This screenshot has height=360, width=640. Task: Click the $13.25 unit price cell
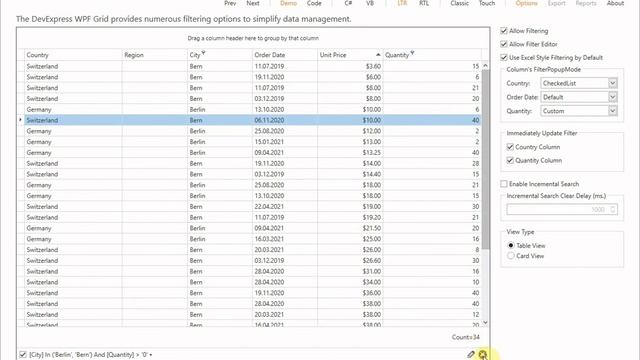tap(350, 153)
